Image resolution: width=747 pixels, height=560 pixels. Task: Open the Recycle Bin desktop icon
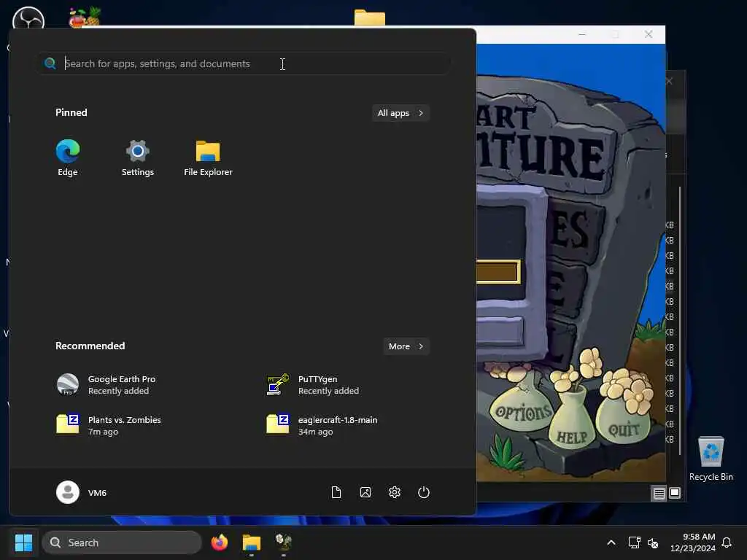711,459
